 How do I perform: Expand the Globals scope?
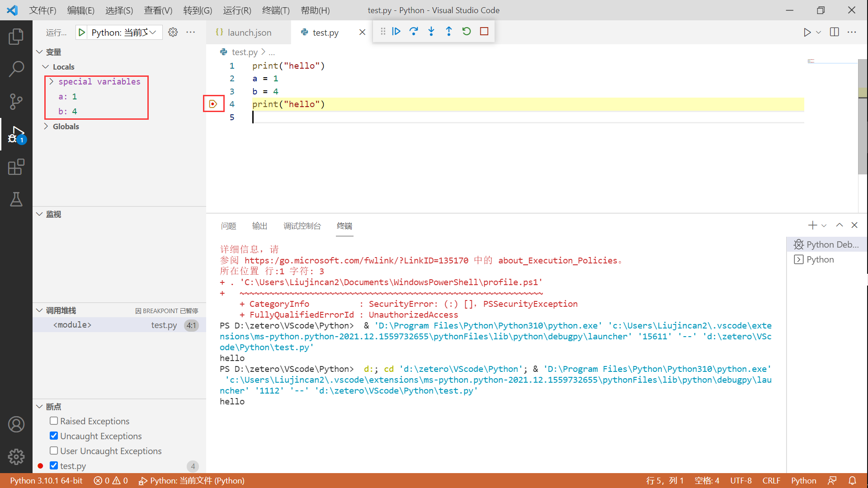pyautogui.click(x=46, y=127)
